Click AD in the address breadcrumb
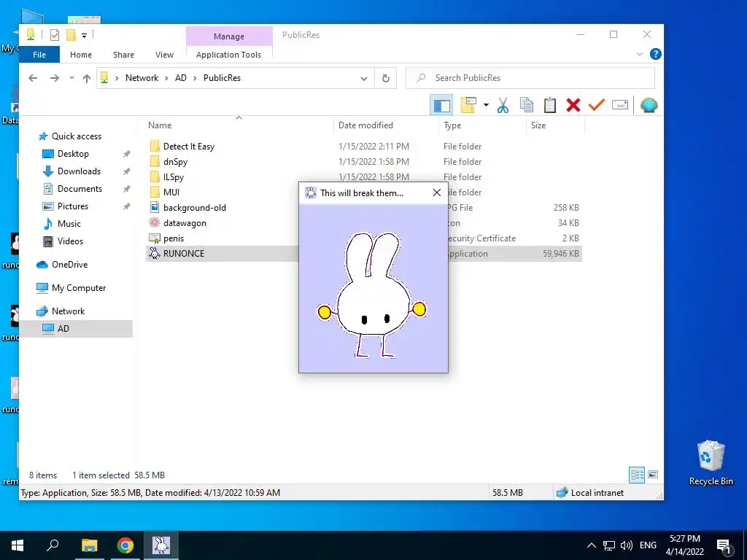Viewport: 747px width, 560px height. [x=181, y=78]
